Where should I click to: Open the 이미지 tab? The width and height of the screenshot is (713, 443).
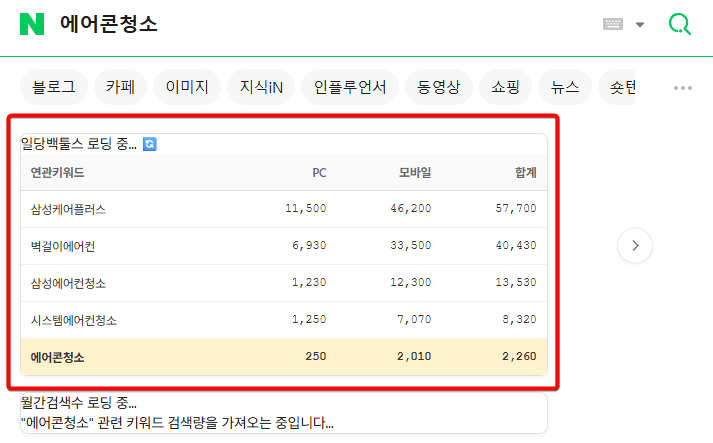187,88
